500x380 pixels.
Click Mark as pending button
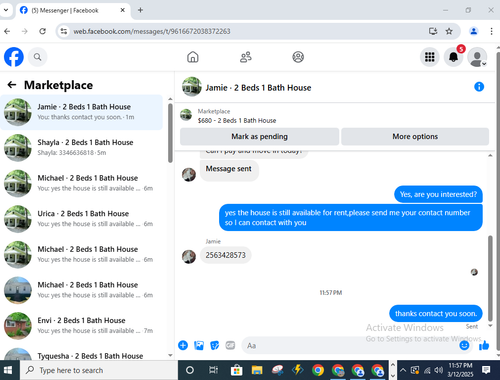click(x=259, y=137)
